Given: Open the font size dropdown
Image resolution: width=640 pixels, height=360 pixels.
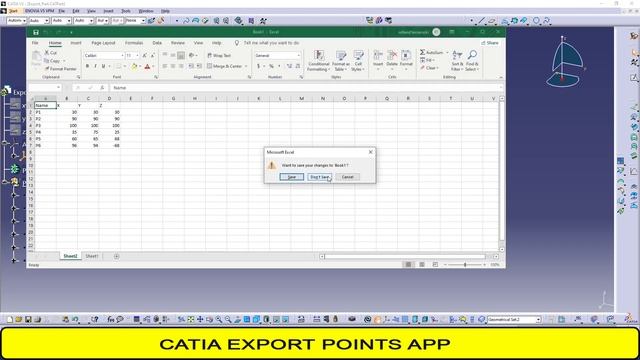Looking at the screenshot, I should [137, 56].
